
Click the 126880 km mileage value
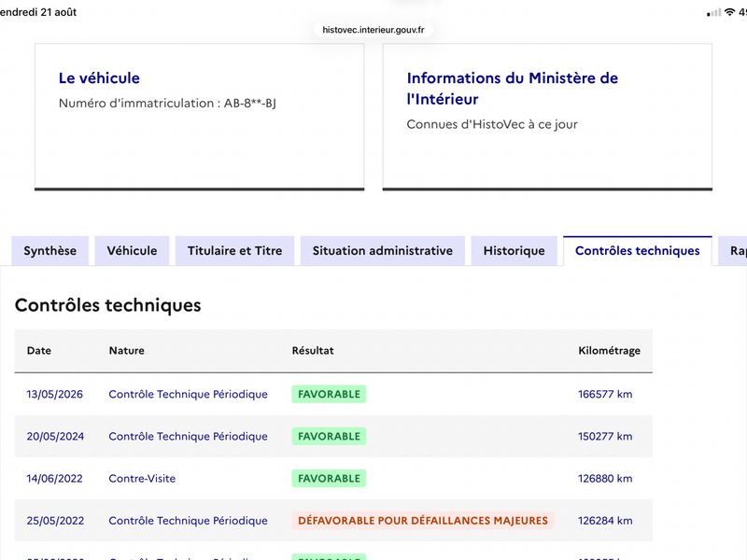[x=605, y=479]
